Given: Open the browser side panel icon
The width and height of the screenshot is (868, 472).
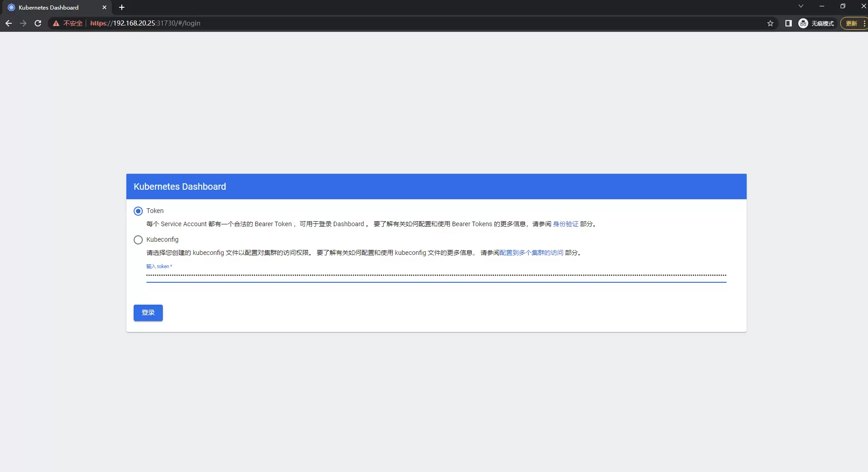Looking at the screenshot, I should click(x=788, y=23).
